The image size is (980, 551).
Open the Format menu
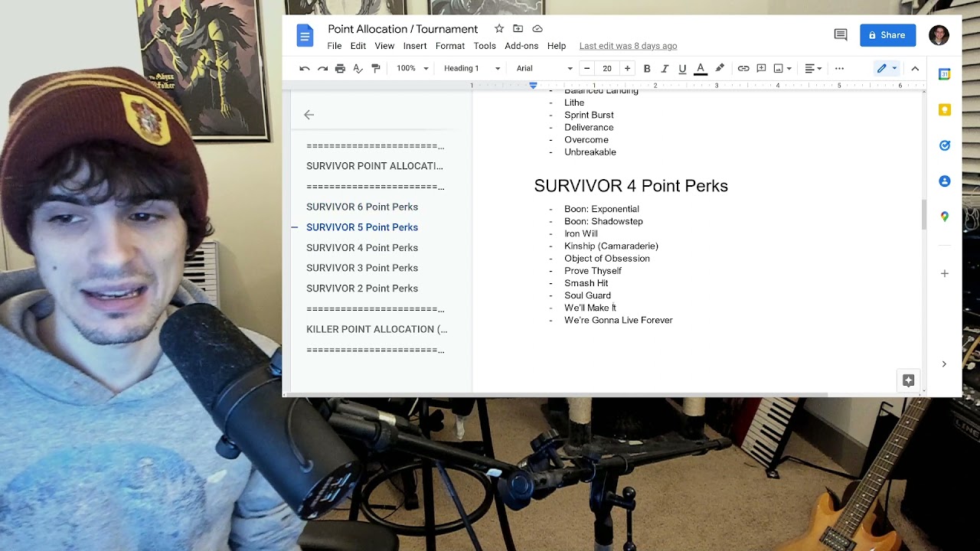click(x=450, y=46)
